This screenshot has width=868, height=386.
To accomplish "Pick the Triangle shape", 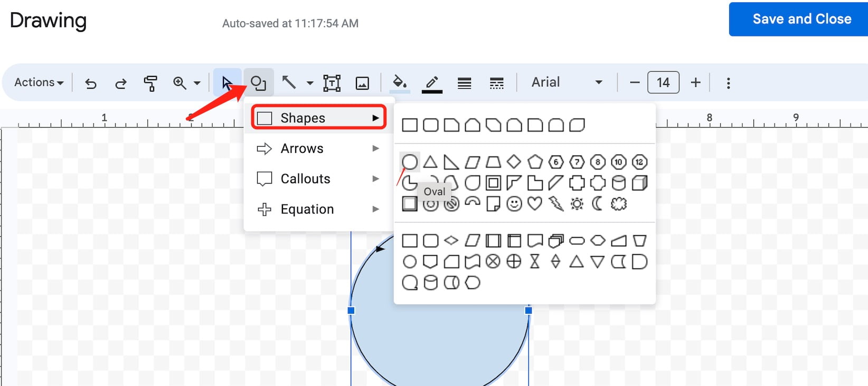I will (430, 161).
